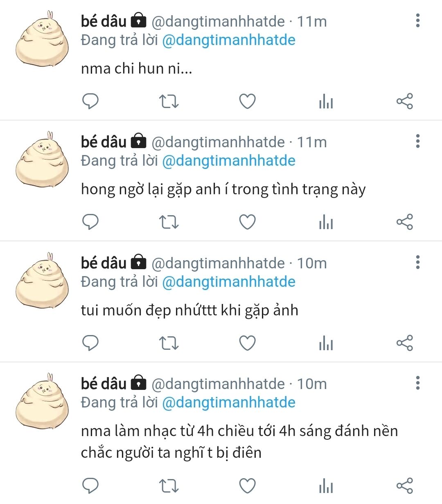Screen dimensions: 442x504
Task: Like the 'hong ngờ lại gặp anh' tweet
Action: coord(247,222)
